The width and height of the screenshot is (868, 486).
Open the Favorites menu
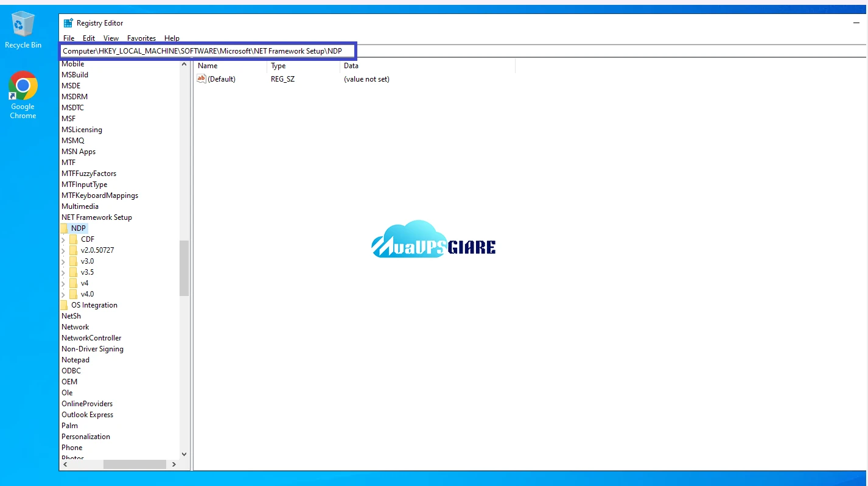click(141, 38)
